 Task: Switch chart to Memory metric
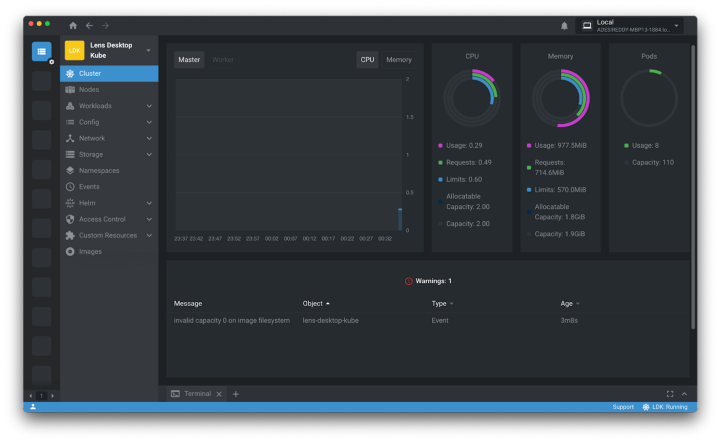tap(398, 60)
